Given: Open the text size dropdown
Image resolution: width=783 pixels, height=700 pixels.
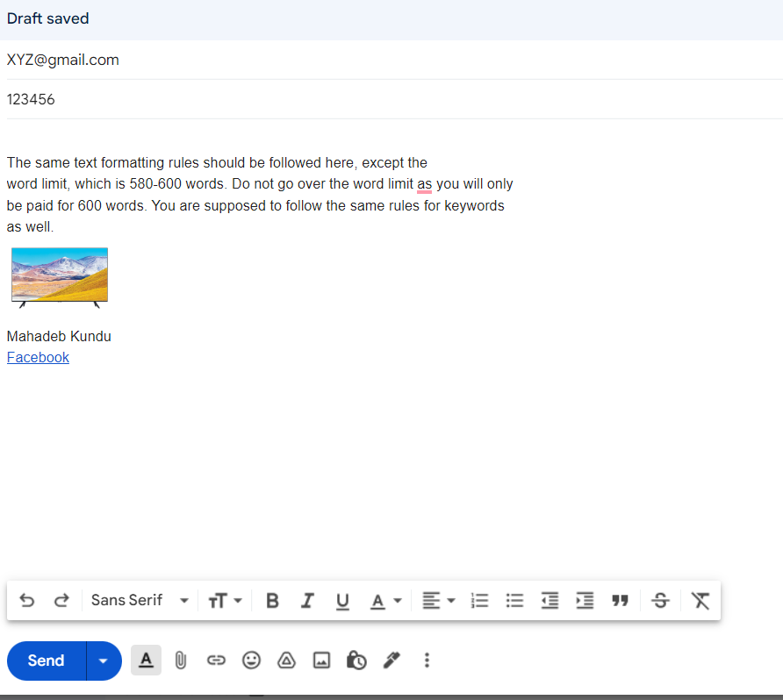Looking at the screenshot, I should 225,600.
